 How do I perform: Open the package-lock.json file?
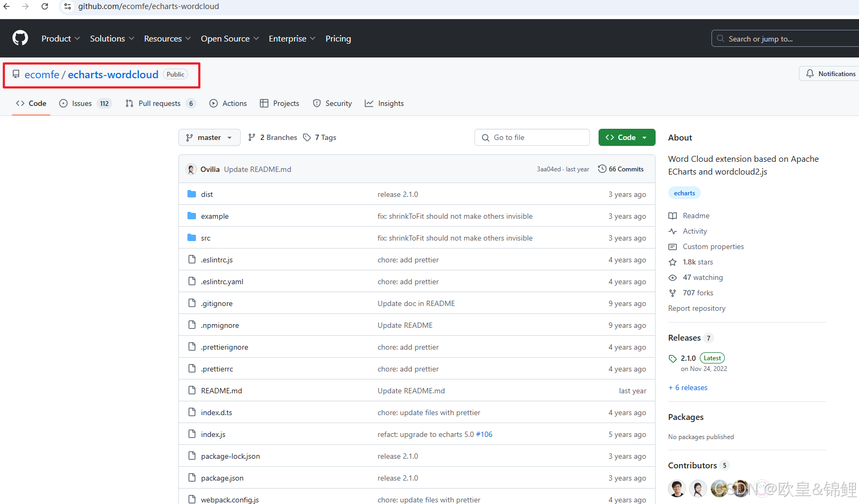(x=231, y=456)
